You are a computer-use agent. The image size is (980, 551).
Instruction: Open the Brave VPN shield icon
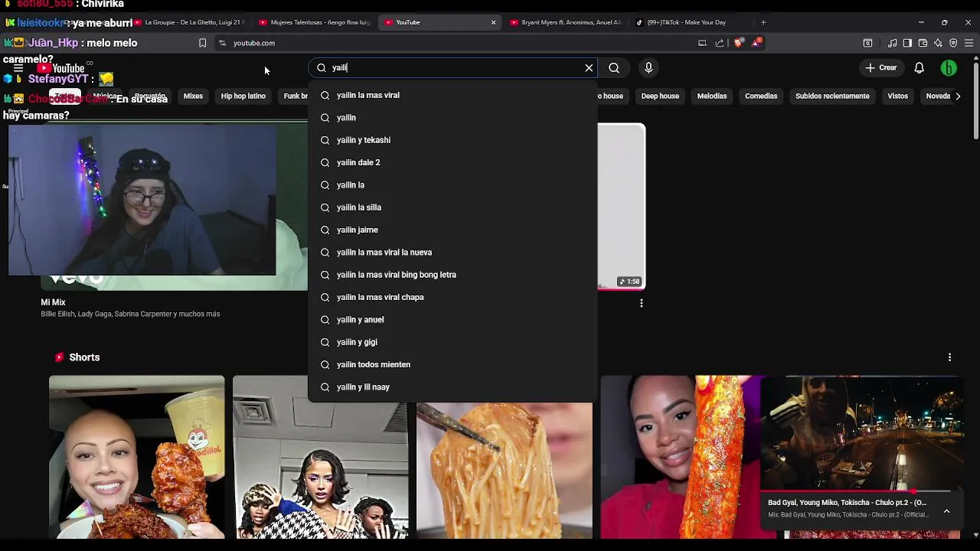953,43
